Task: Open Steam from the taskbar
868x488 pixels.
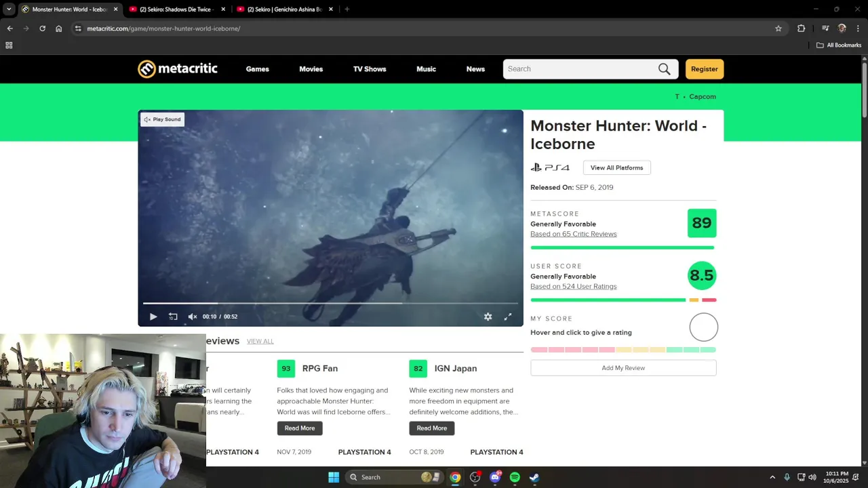Action: pos(534,477)
